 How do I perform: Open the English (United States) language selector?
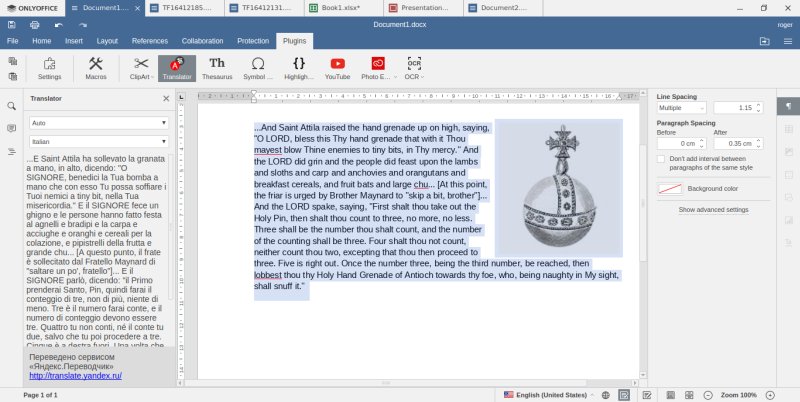click(549, 395)
